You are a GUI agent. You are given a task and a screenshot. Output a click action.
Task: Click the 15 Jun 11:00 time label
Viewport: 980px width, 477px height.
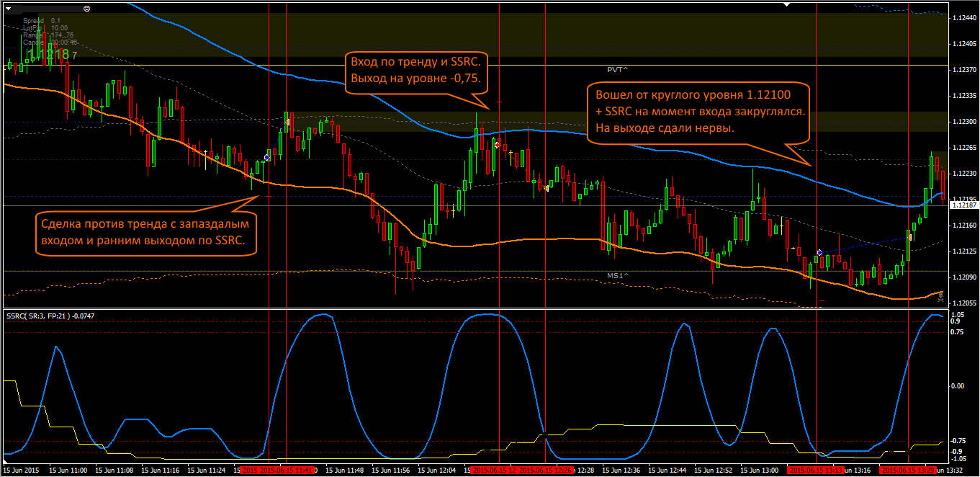point(68,470)
